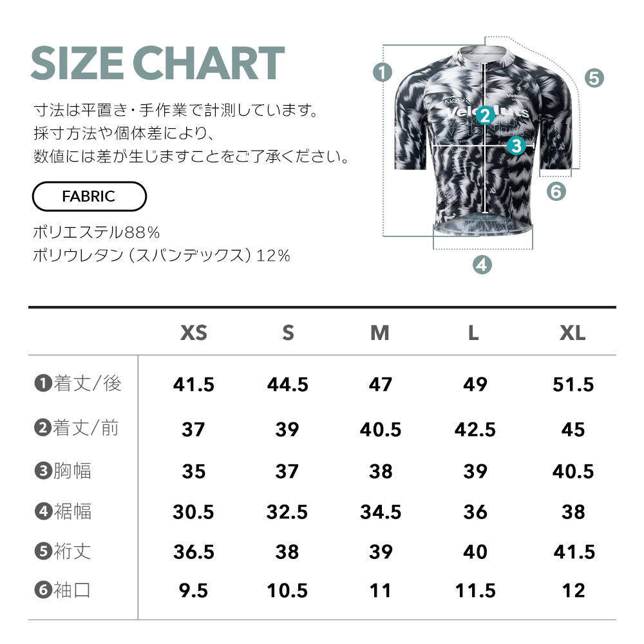
Task: Select the XL column header
Action: pos(573,333)
